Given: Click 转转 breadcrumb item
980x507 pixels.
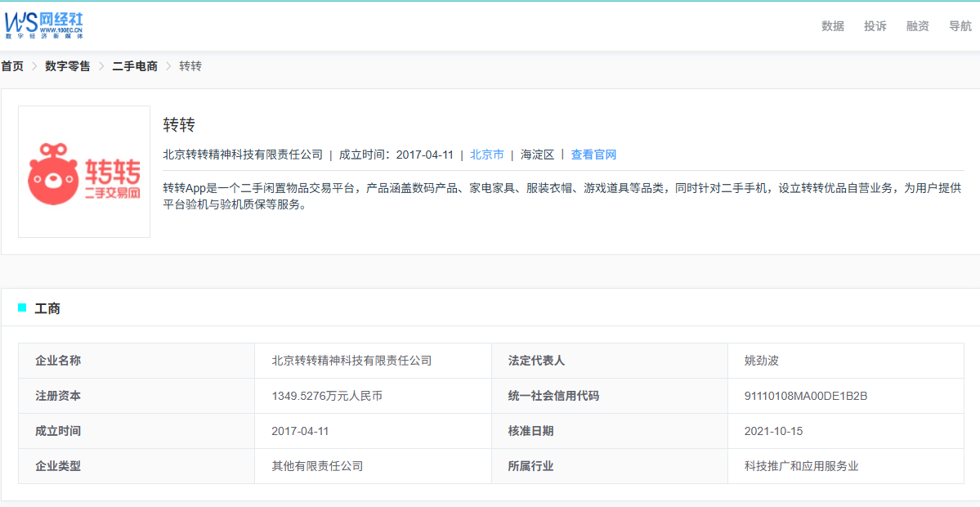Looking at the screenshot, I should coord(190,66).
